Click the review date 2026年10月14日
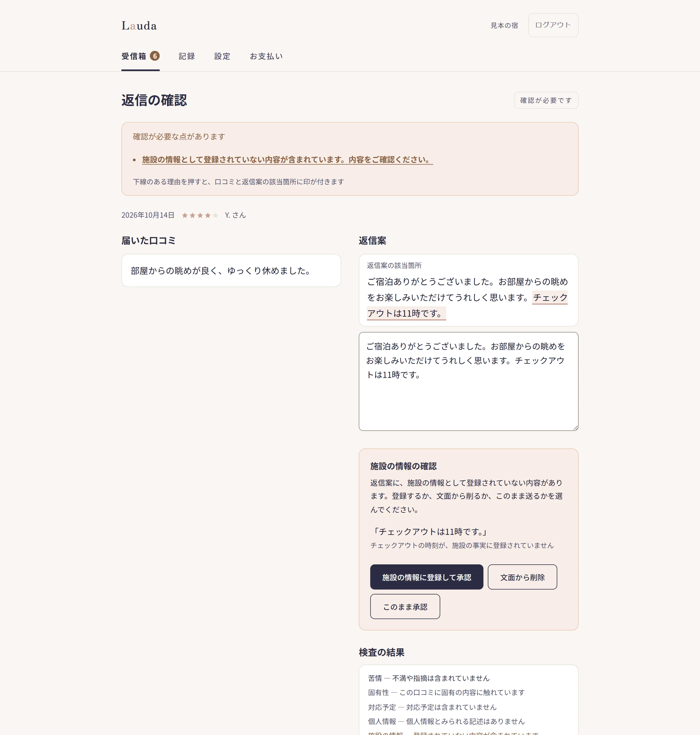The width and height of the screenshot is (700, 735). pos(148,215)
